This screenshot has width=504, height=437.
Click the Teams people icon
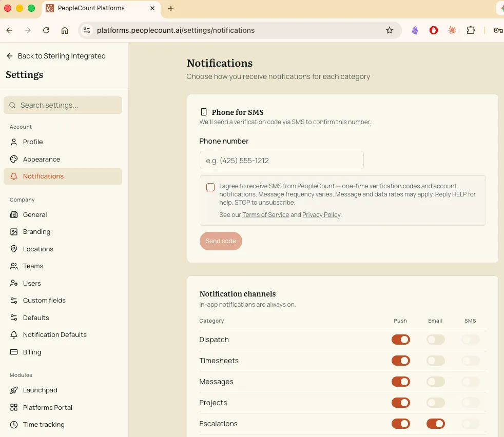(14, 266)
